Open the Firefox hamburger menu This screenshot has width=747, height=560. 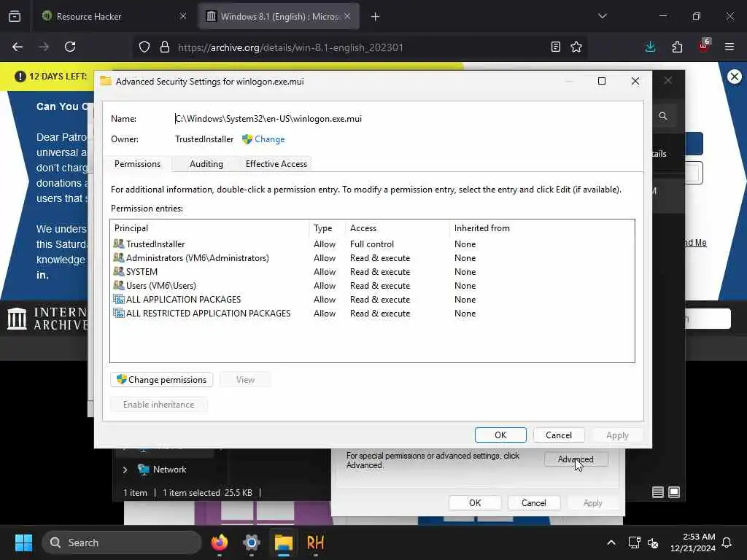tap(729, 47)
